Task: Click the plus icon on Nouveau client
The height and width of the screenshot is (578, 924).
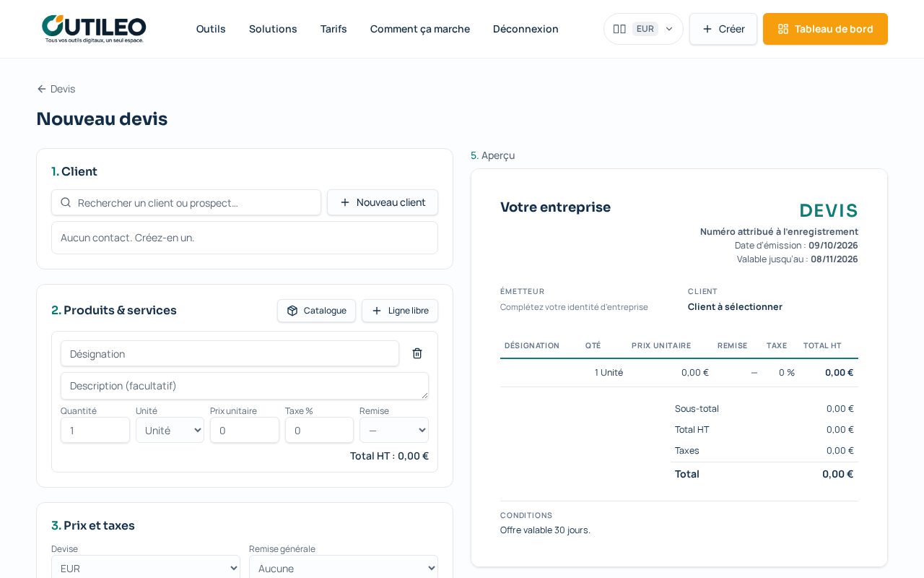Action: point(345,202)
